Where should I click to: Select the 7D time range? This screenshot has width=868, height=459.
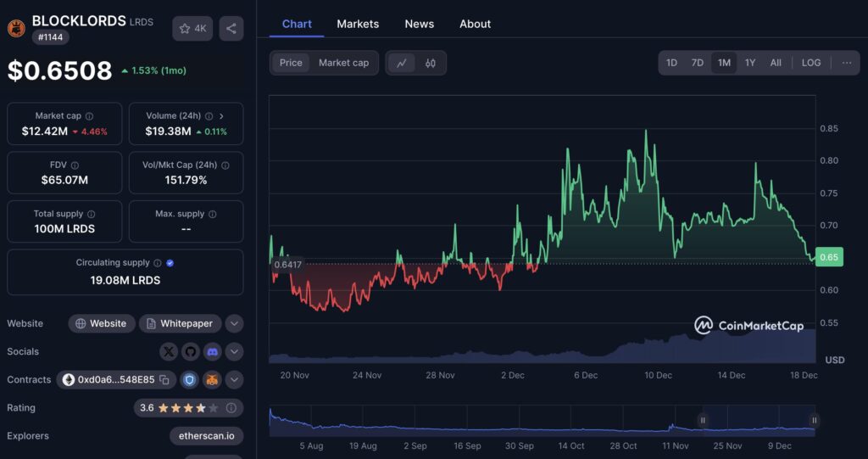tap(698, 63)
